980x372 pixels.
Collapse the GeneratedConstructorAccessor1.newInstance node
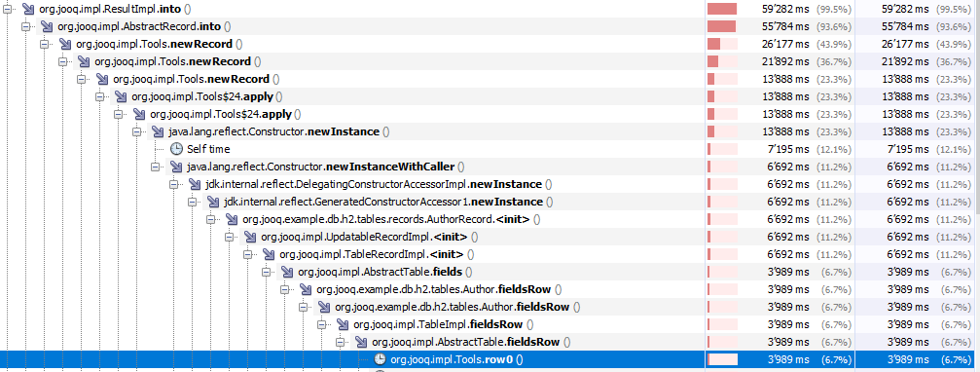[x=192, y=202]
